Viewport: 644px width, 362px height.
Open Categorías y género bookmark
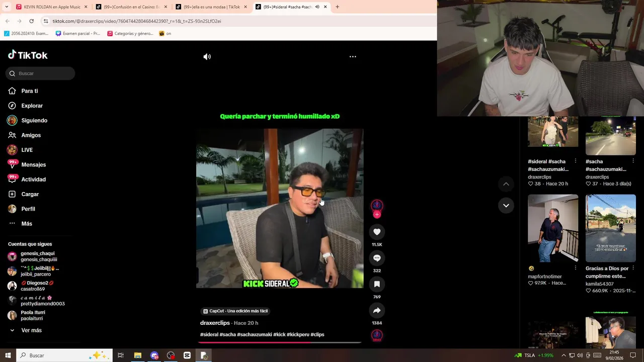click(x=130, y=34)
